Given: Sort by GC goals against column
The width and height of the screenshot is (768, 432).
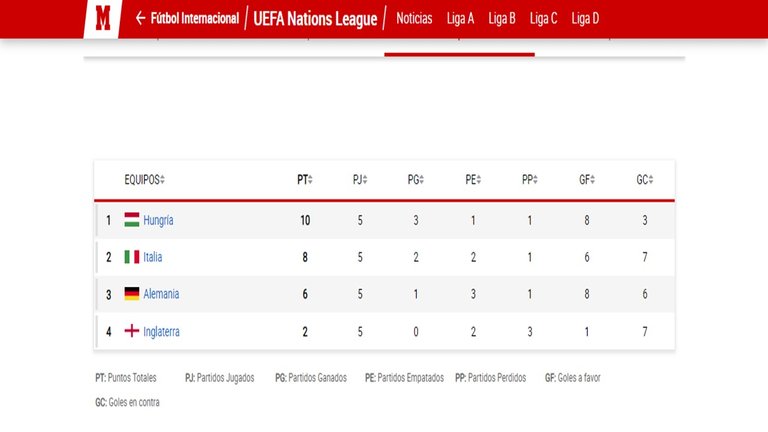Looking at the screenshot, I should tap(645, 180).
